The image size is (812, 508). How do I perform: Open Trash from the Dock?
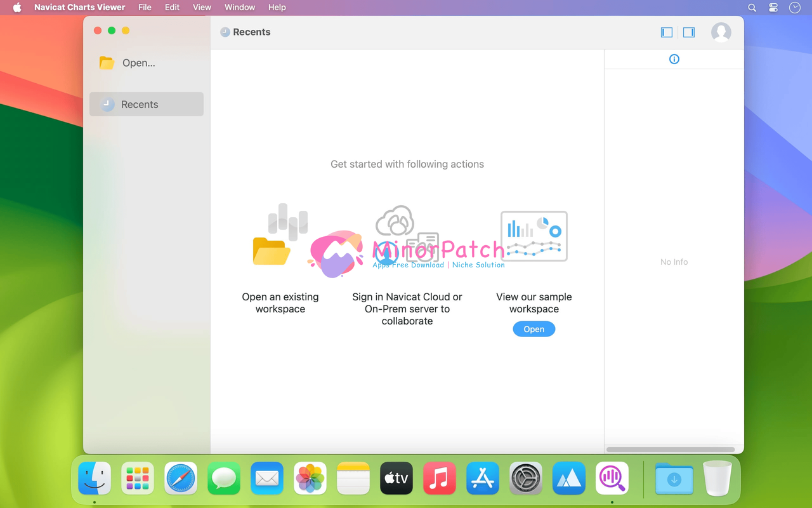pyautogui.click(x=717, y=478)
